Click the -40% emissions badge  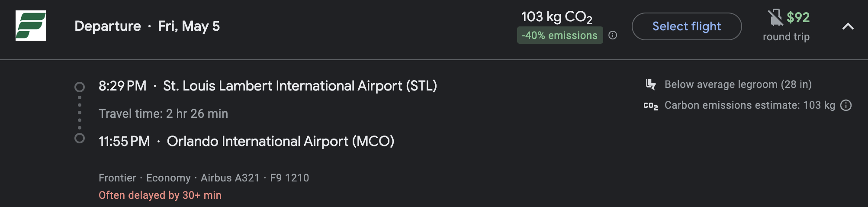click(x=559, y=36)
